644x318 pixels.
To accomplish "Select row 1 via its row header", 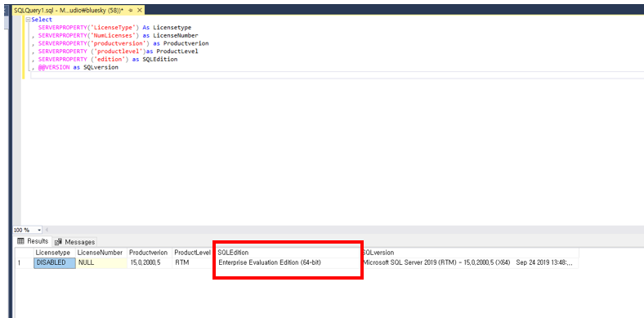I will [25, 262].
